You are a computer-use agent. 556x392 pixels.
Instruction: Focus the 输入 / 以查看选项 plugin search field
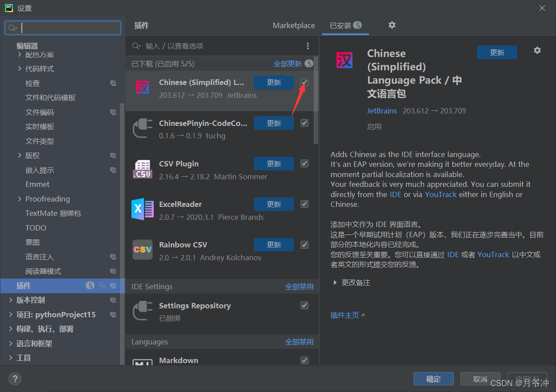tap(223, 46)
